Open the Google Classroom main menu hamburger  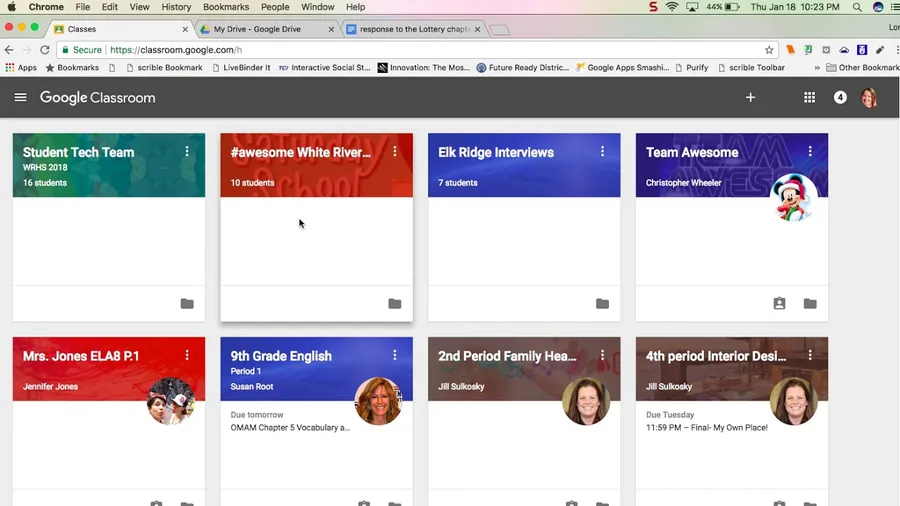(20, 98)
